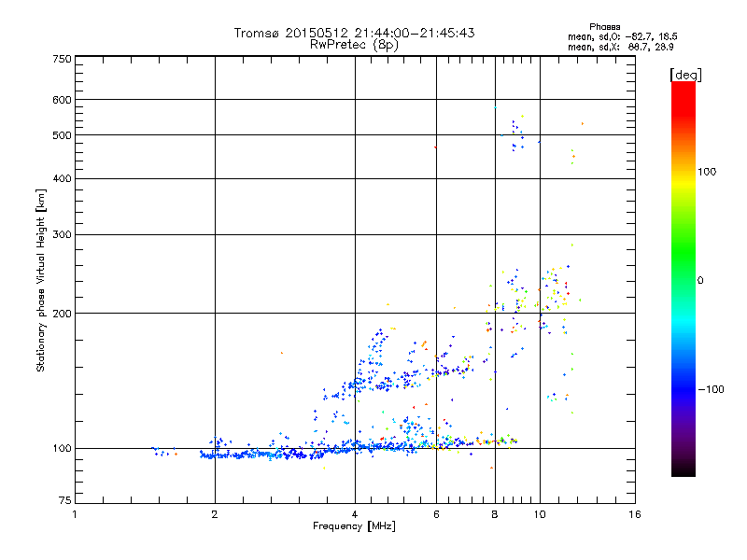The width and height of the screenshot is (747, 560).
Task: Click the x-axis tick label '4'
Action: click(355, 514)
